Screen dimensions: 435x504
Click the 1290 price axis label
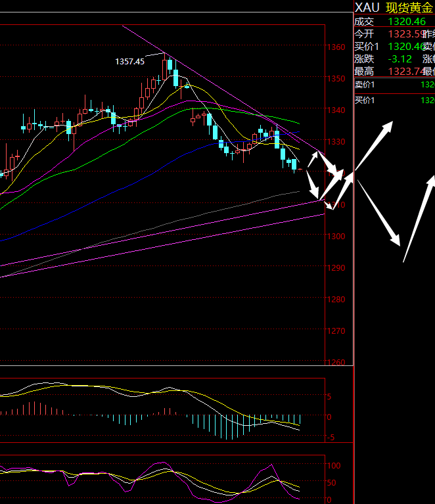[x=336, y=267]
